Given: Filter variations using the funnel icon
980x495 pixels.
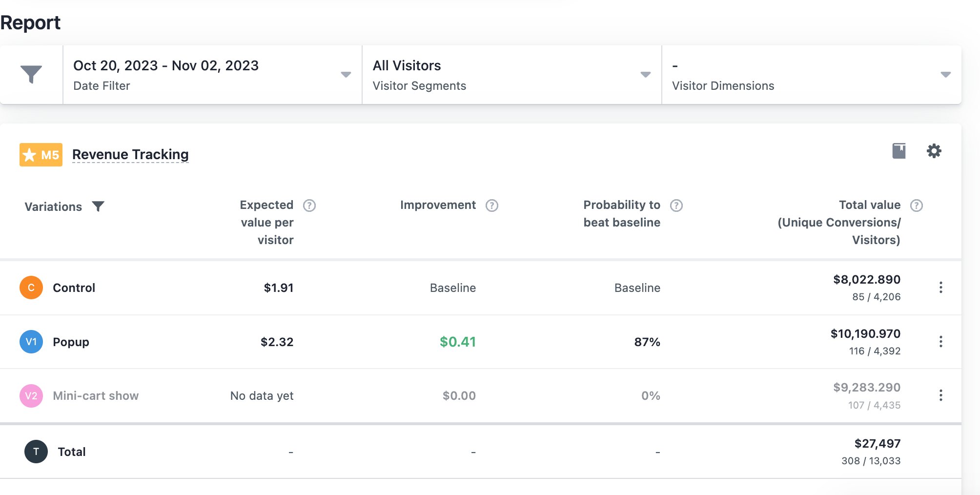Looking at the screenshot, I should click(x=98, y=206).
